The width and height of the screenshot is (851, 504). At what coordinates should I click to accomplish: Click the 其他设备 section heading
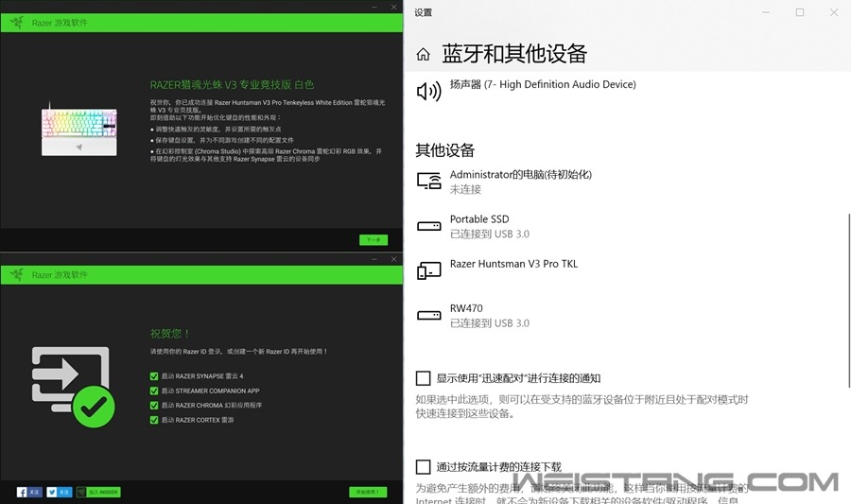click(x=445, y=150)
